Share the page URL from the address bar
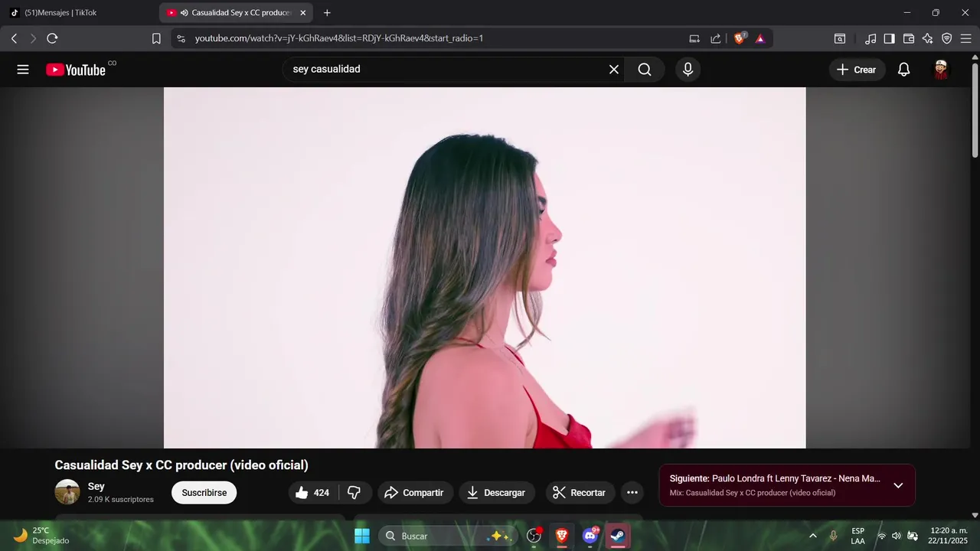The image size is (980, 551). click(716, 38)
